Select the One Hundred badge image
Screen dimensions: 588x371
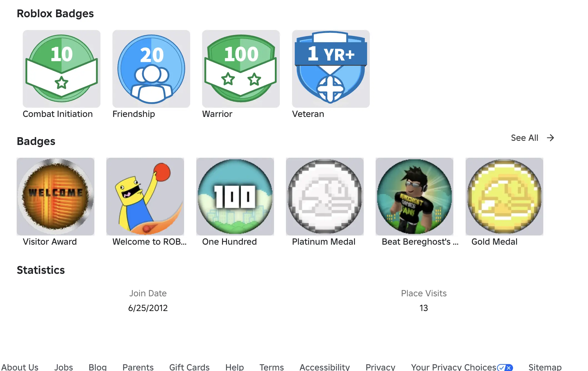pos(235,197)
